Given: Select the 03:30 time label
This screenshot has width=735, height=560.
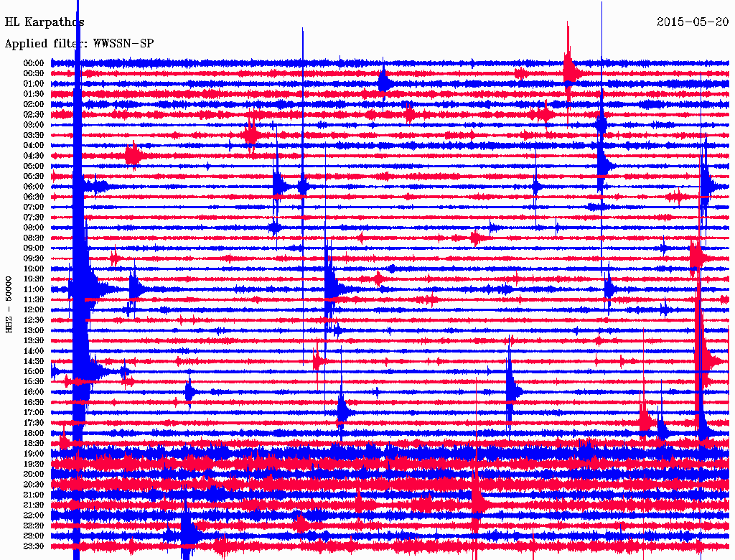Looking at the screenshot, I should [x=34, y=136].
